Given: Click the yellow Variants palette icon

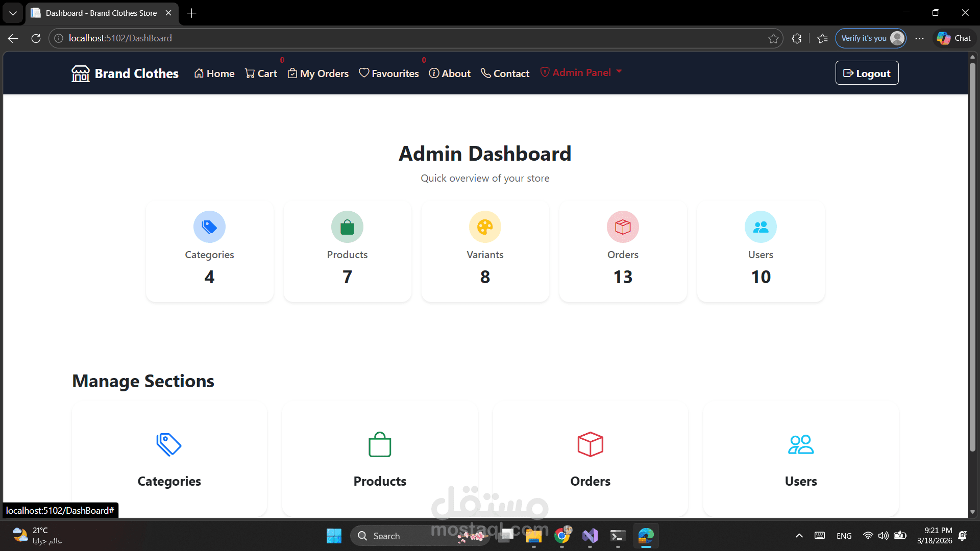Looking at the screenshot, I should coord(485,227).
